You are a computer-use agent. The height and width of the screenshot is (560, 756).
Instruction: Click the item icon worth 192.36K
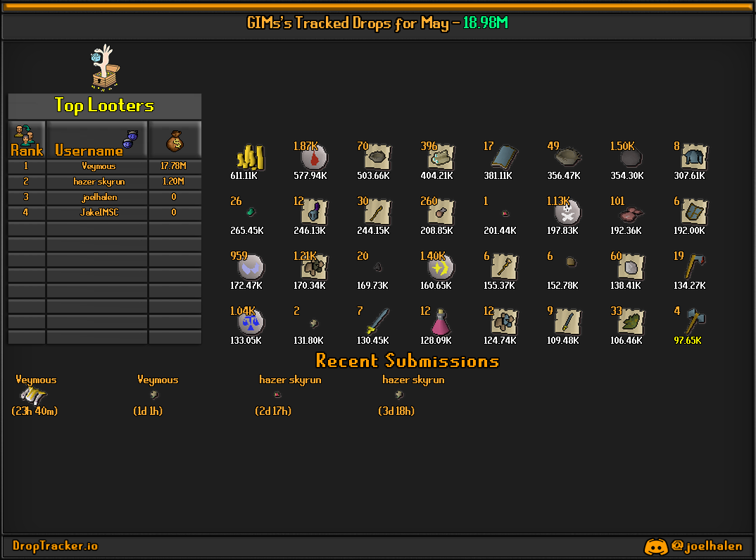(x=631, y=213)
